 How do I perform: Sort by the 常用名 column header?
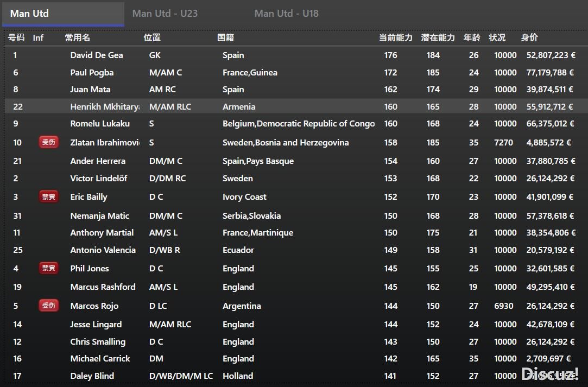78,37
